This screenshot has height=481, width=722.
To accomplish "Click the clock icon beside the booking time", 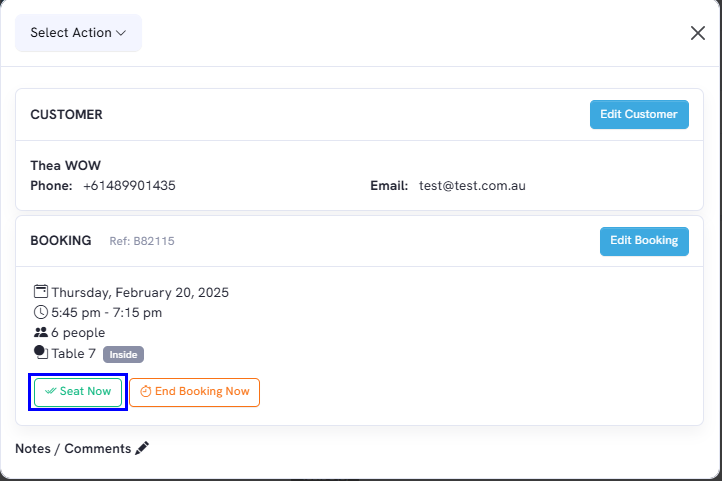I will click(x=41, y=313).
